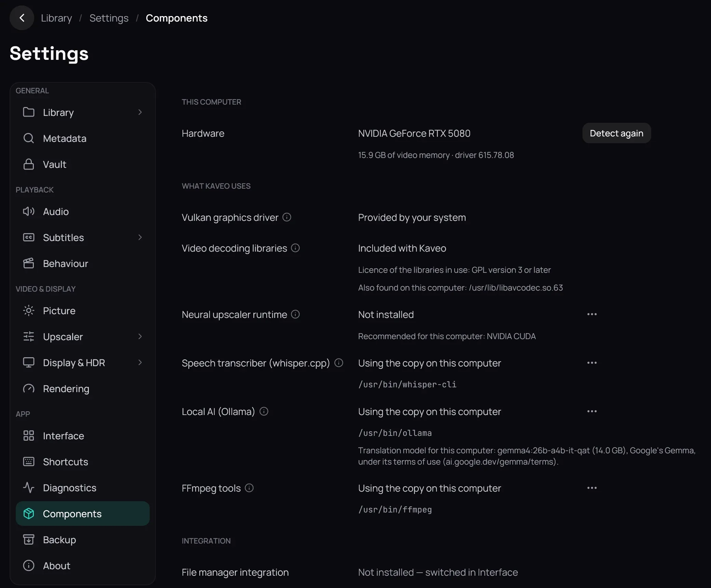This screenshot has height=588, width=711.
Task: Click the Subtitles CC icon
Action: 29,237
